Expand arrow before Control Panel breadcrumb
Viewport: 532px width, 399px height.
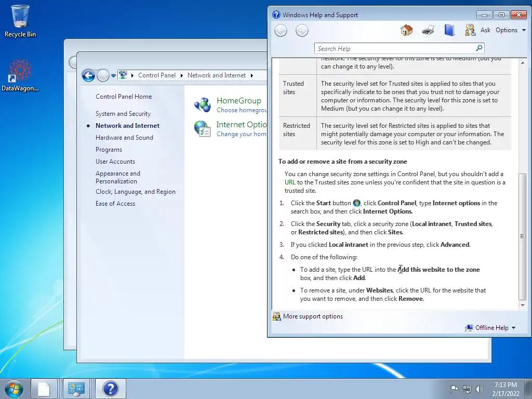click(x=132, y=75)
